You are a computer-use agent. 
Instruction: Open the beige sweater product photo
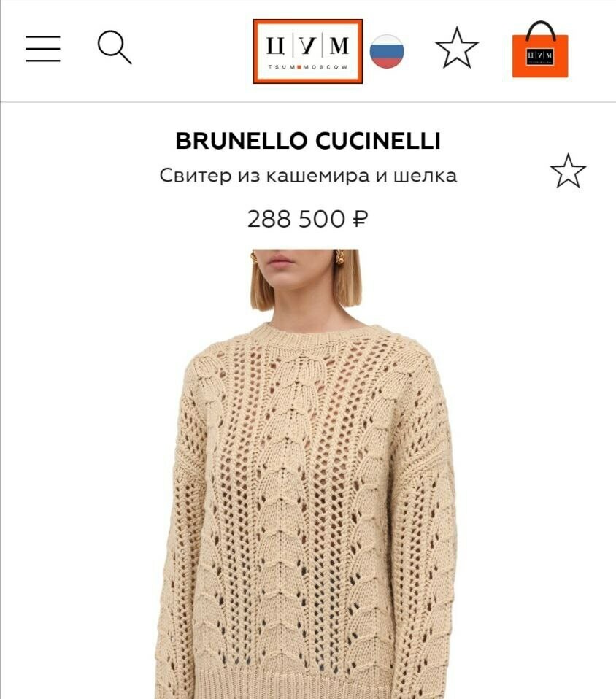308,474
